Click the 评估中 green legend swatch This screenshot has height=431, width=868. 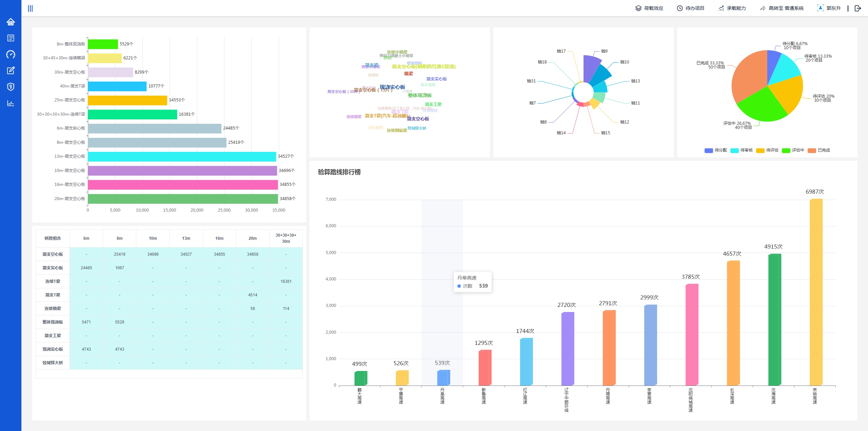pyautogui.click(x=786, y=151)
